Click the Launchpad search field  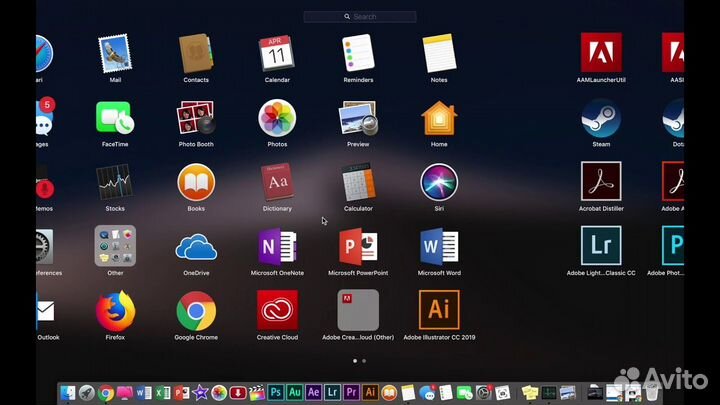click(x=360, y=17)
